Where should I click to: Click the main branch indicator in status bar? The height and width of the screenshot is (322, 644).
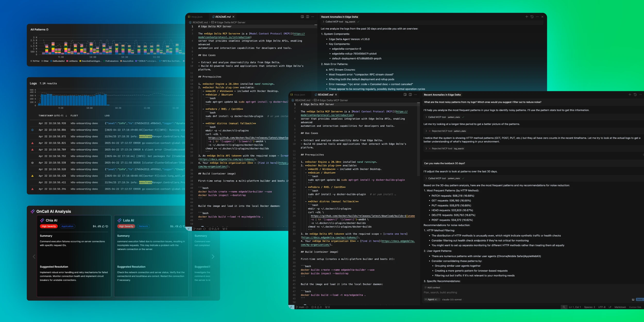301,307
